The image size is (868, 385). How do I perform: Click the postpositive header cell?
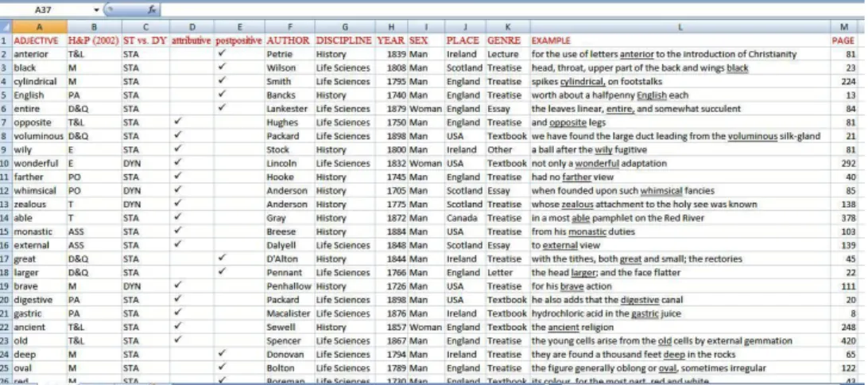point(239,41)
